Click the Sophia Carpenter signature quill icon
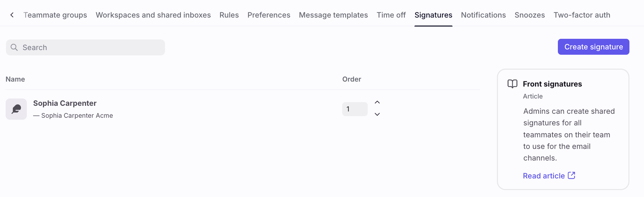This screenshot has width=644, height=197. [16, 109]
